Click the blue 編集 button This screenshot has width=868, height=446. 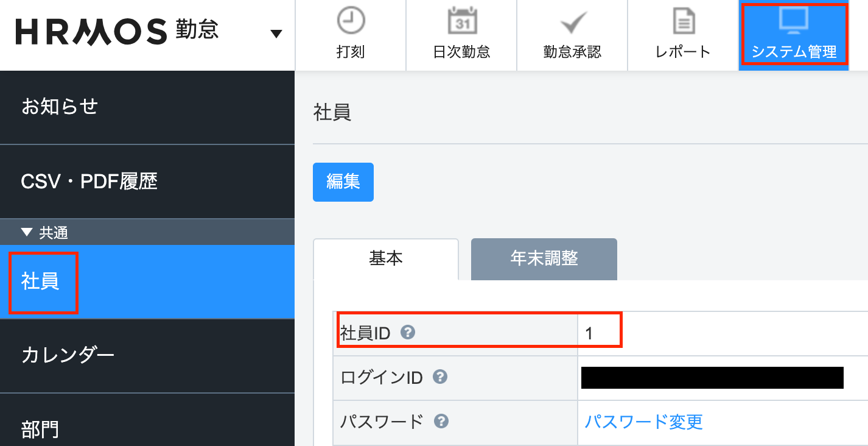tap(343, 182)
